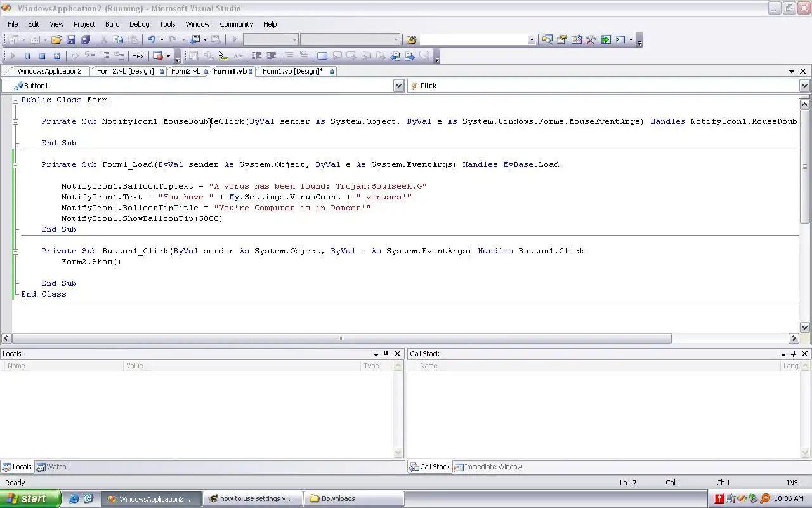Click the Find in Files icon
This screenshot has width=812, height=508.
410,39
